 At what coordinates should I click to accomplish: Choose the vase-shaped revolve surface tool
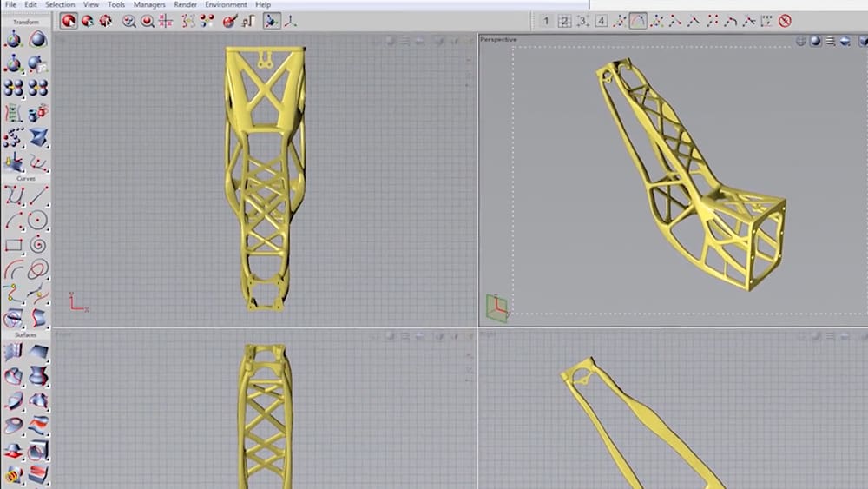pyautogui.click(x=37, y=376)
